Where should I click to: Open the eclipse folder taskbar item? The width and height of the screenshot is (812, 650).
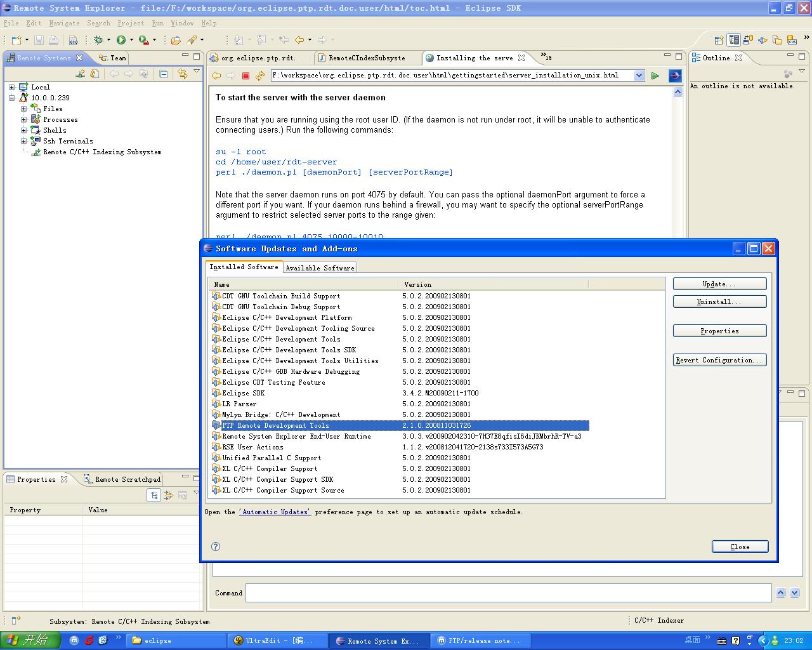click(176, 641)
